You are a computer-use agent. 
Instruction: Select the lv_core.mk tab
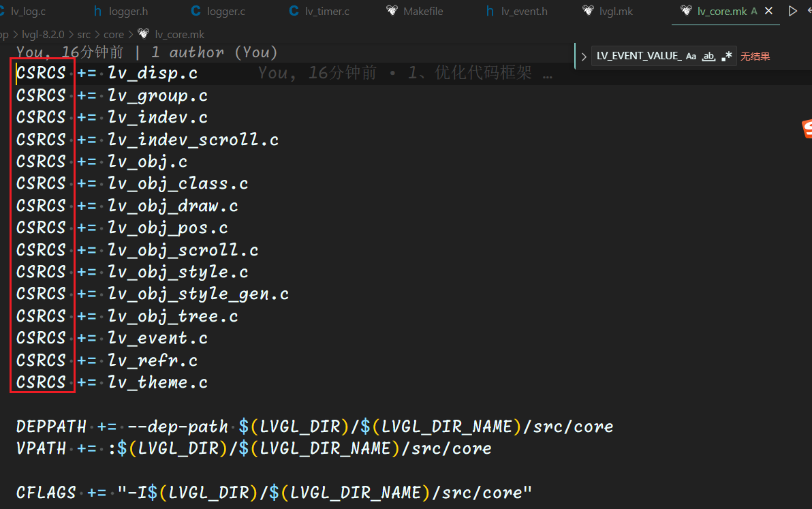pos(721,11)
